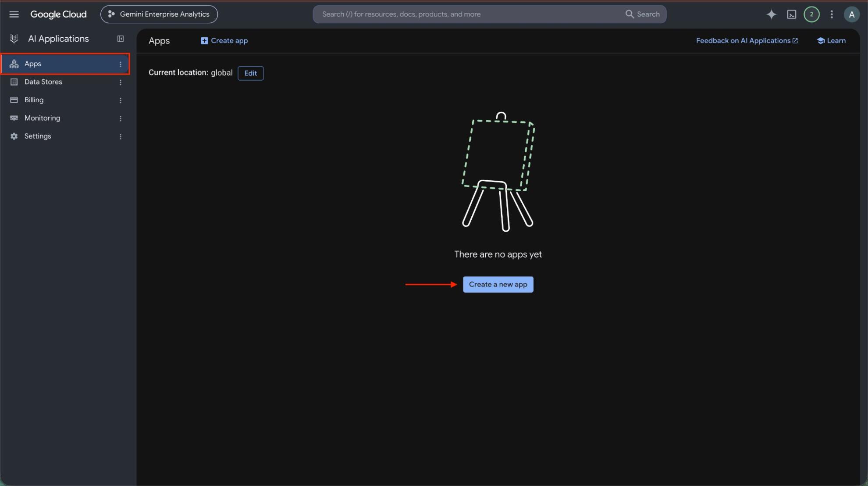Edit the current location global

click(x=250, y=73)
